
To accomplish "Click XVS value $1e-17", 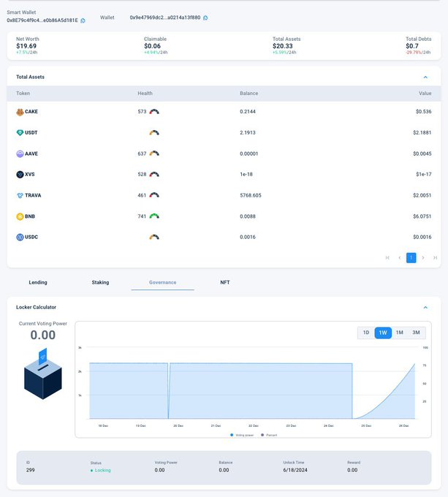I will (424, 175).
